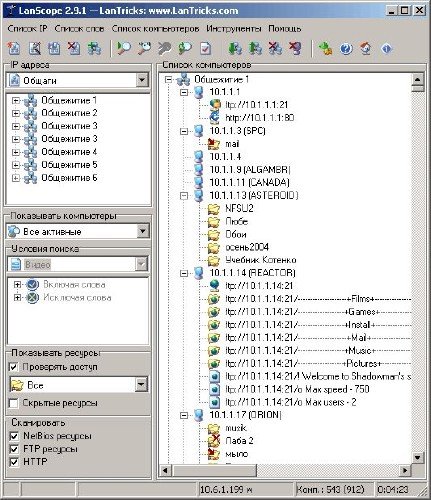Viewport: 431px width, 500px height.
Task: Open the Все resources dropdown
Action: pyautogui.click(x=141, y=385)
